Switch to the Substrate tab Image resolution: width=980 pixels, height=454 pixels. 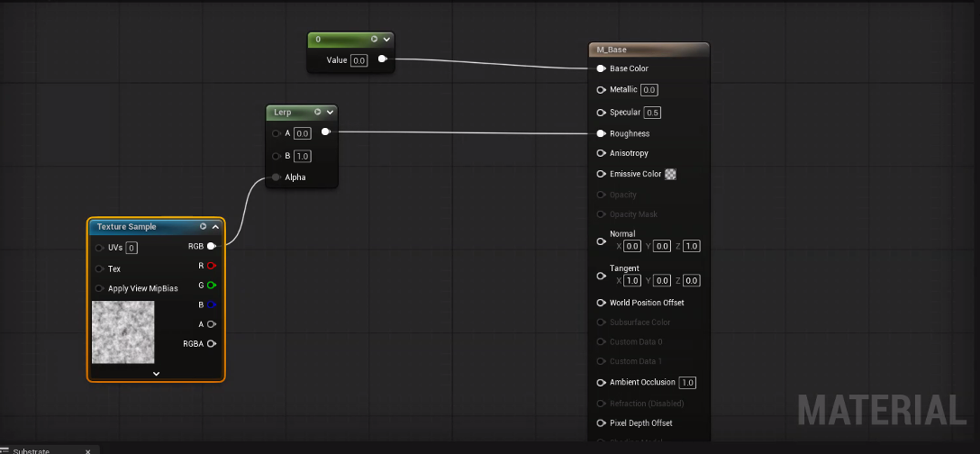(32, 450)
